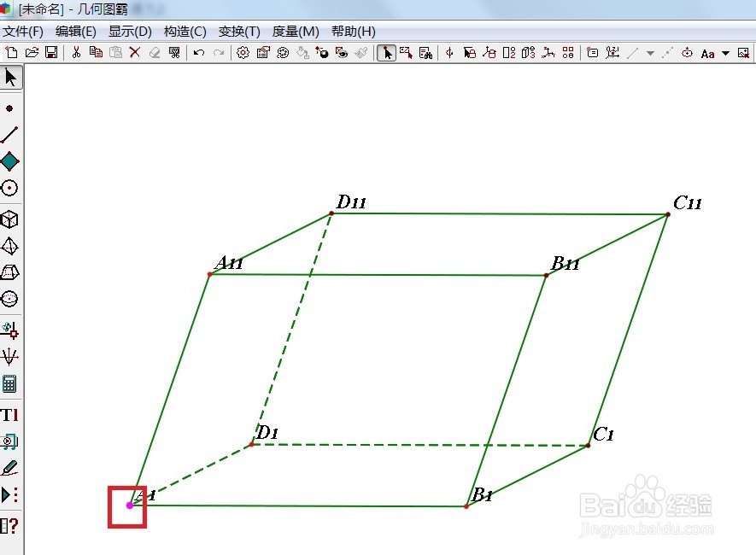The height and width of the screenshot is (555, 756).
Task: Open settings gear icon
Action: click(243, 52)
